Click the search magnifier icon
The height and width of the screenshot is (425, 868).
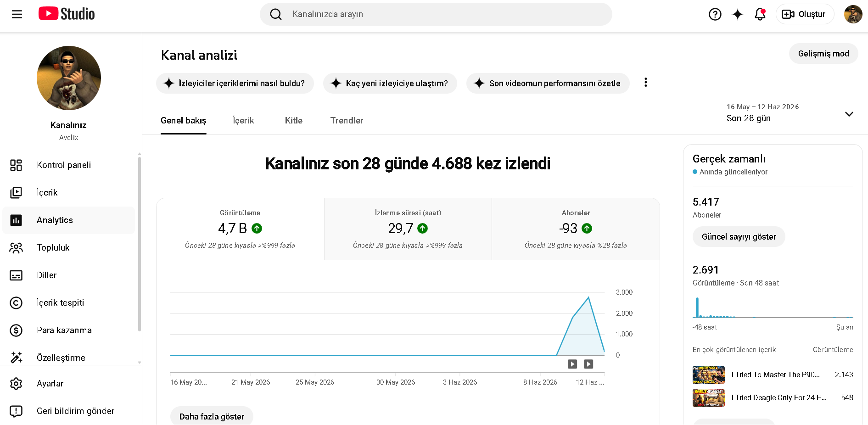click(x=275, y=14)
